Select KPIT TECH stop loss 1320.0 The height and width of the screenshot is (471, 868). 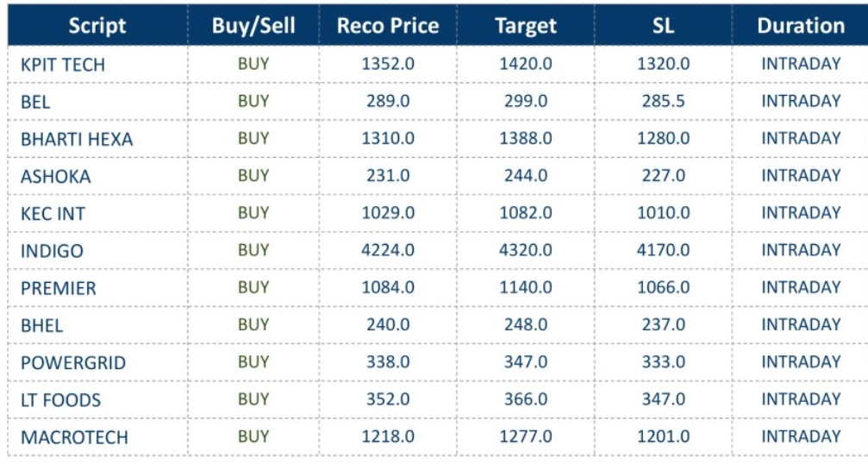[x=664, y=64]
